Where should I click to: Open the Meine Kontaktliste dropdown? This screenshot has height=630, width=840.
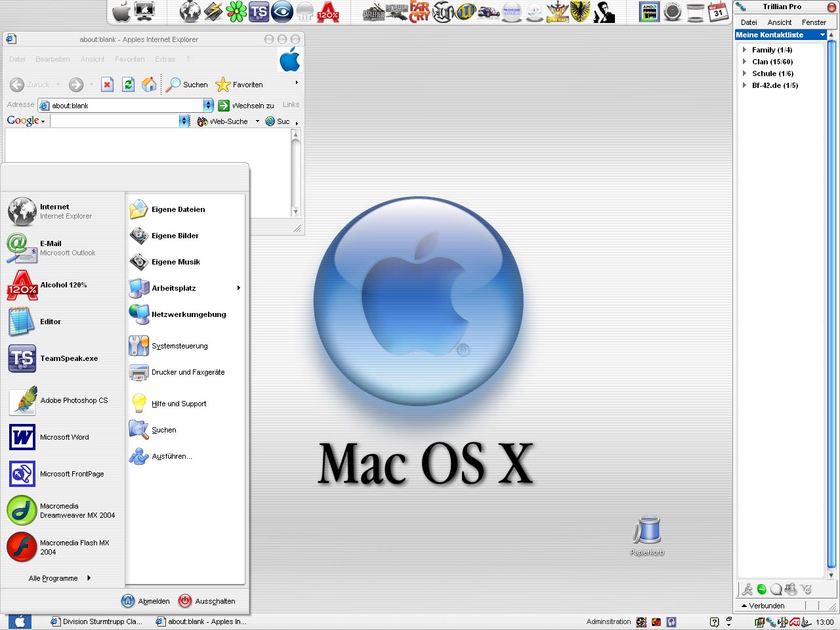pos(822,35)
